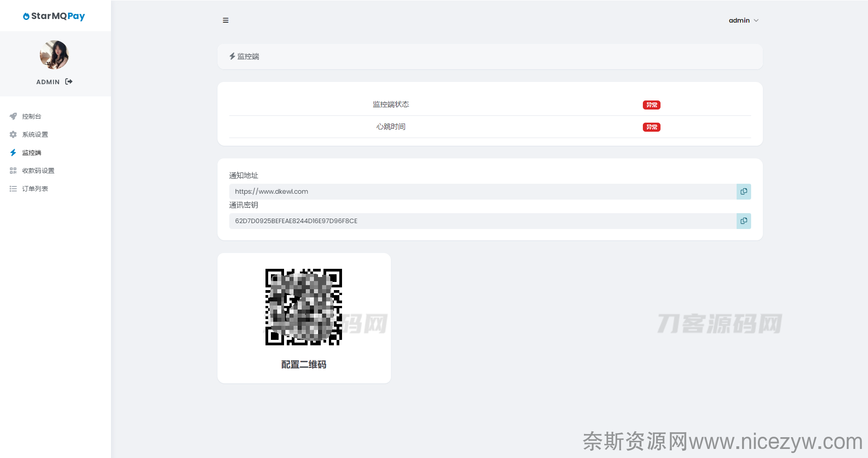Click the gear icon for 系统设置
Viewport: 868px width, 458px height.
coord(13,134)
